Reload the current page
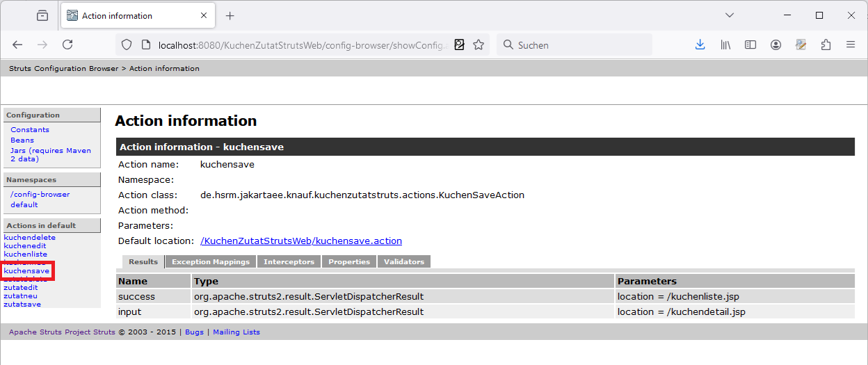The width and height of the screenshot is (868, 365). [67, 44]
